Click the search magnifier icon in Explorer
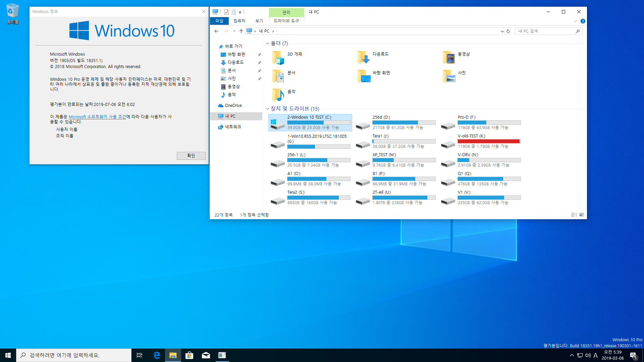Screen dimensions: 644x362 coord(578,31)
